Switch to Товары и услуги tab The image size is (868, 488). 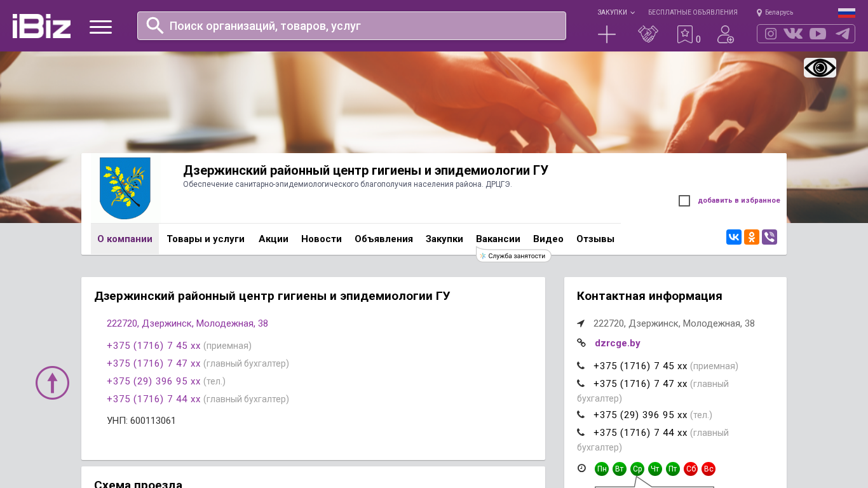pos(205,239)
